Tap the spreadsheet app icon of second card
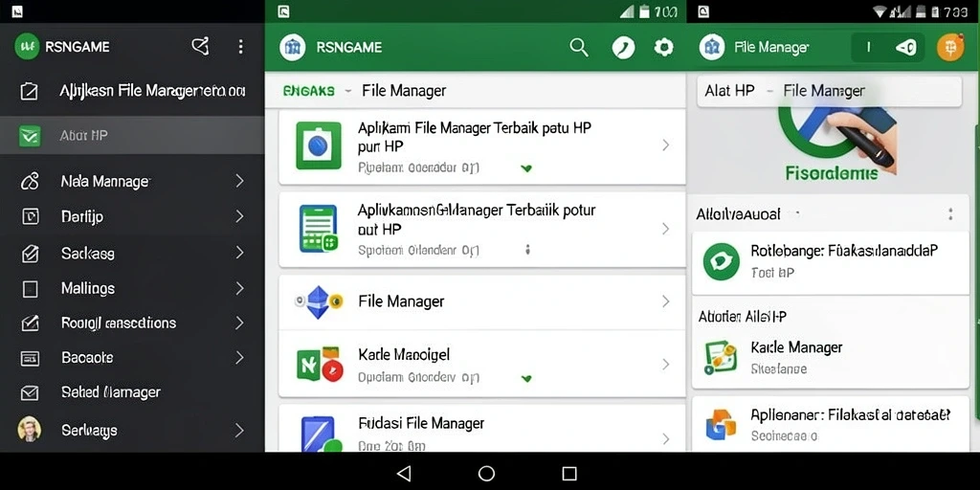This screenshot has width=980, height=490. [x=318, y=229]
